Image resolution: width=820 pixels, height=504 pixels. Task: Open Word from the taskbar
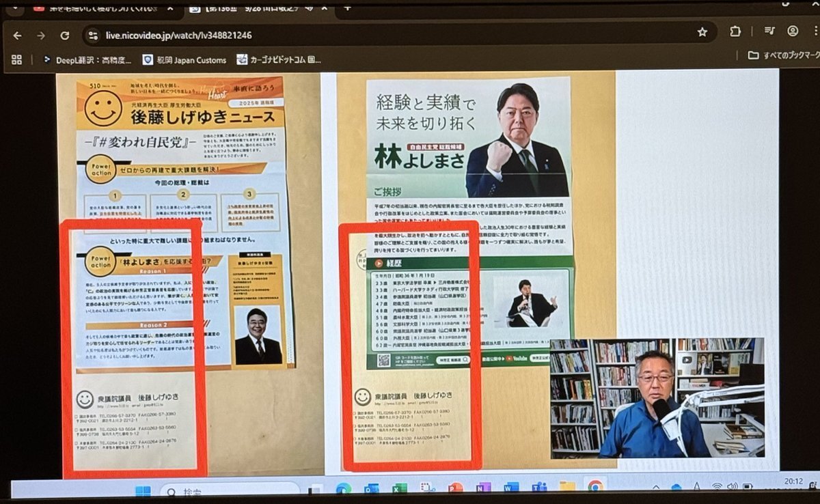point(511,488)
